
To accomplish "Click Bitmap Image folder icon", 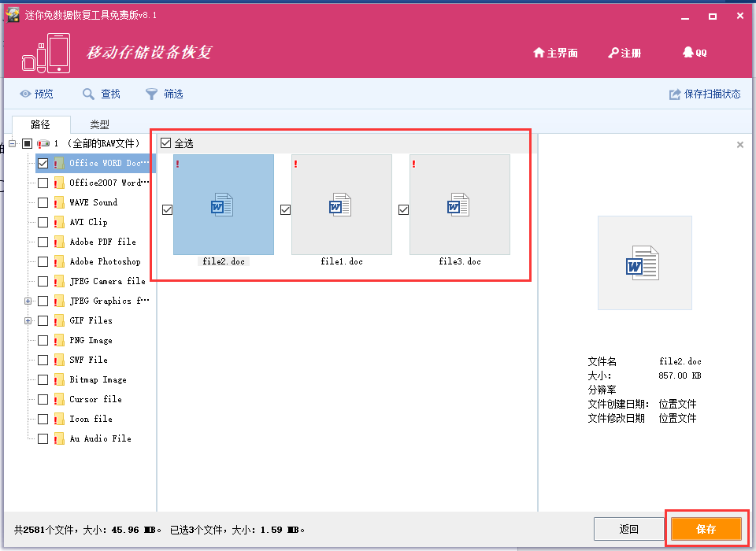I will pyautogui.click(x=59, y=380).
